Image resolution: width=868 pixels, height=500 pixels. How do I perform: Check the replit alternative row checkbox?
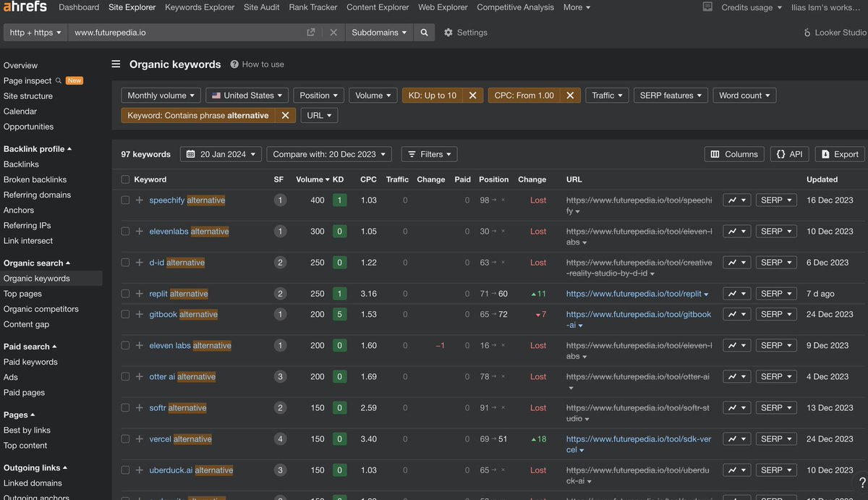tap(125, 294)
